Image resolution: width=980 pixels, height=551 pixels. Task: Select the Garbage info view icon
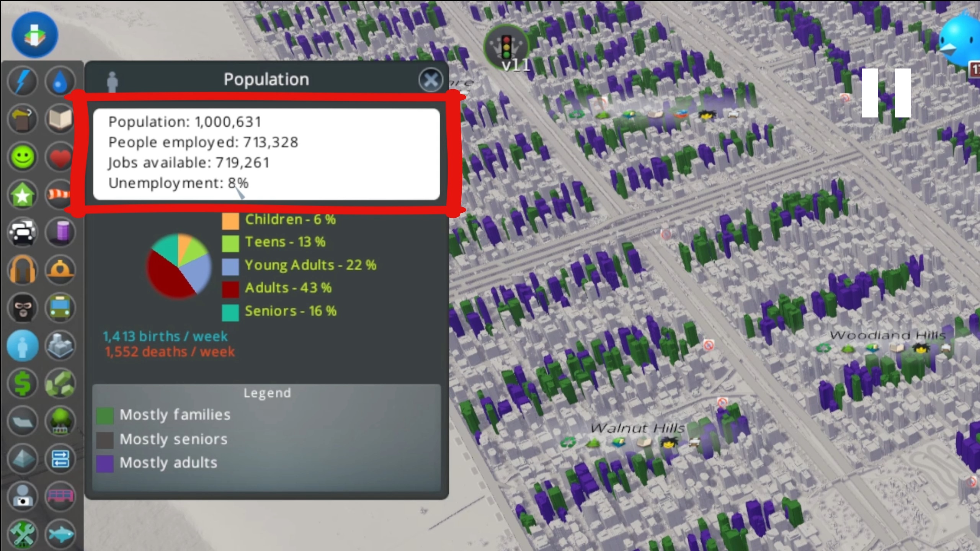click(22, 119)
